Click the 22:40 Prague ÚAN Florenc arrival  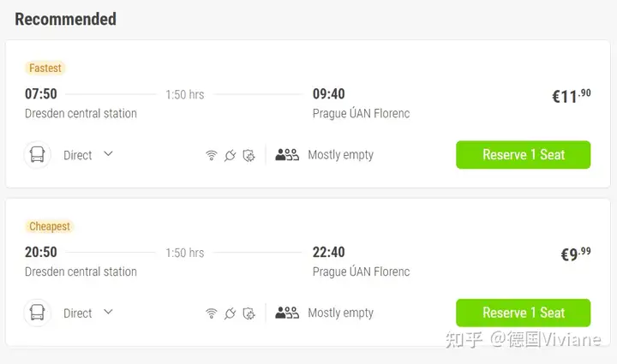[x=361, y=261]
